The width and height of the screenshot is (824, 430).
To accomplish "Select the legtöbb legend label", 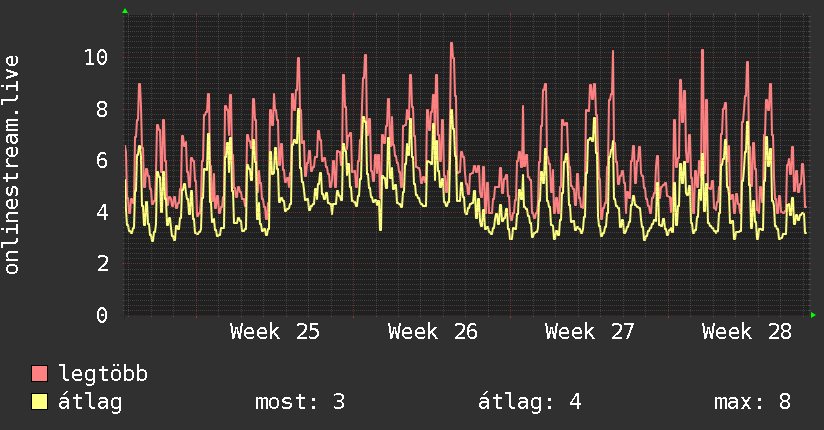I will pyautogui.click(x=103, y=374).
